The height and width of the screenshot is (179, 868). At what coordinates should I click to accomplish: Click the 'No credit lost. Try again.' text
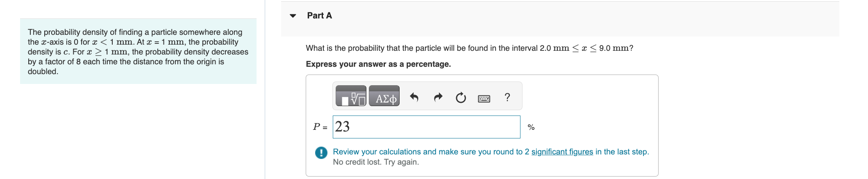376,162
